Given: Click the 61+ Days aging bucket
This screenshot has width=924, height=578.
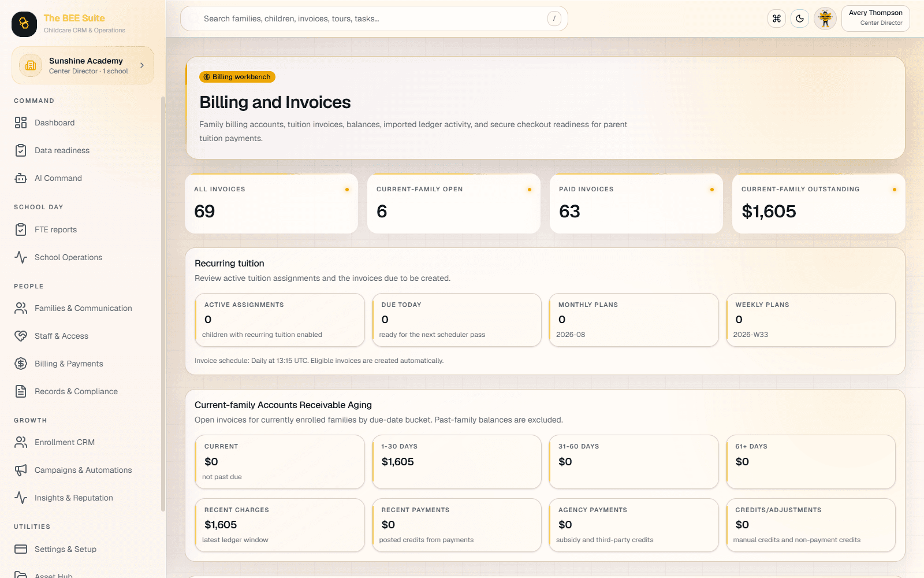Looking at the screenshot, I should (x=811, y=462).
